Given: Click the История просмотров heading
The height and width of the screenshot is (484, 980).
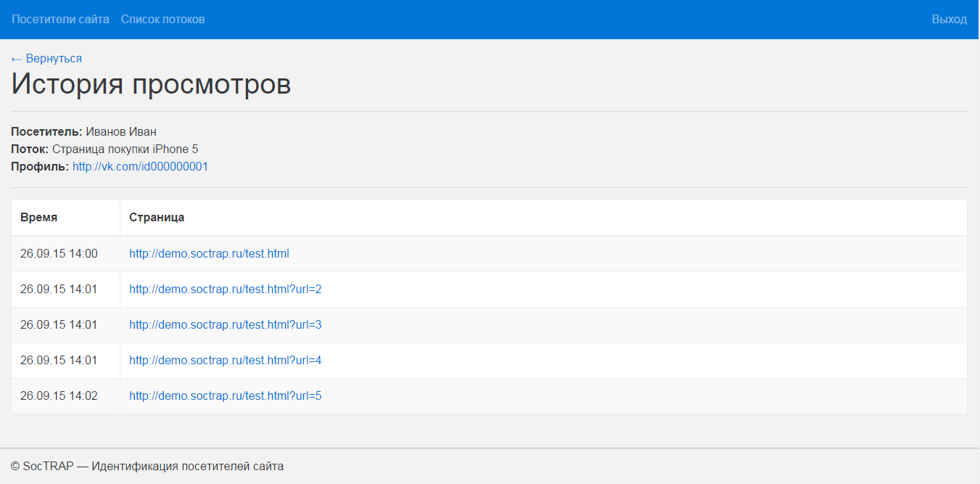Looking at the screenshot, I should (x=151, y=85).
